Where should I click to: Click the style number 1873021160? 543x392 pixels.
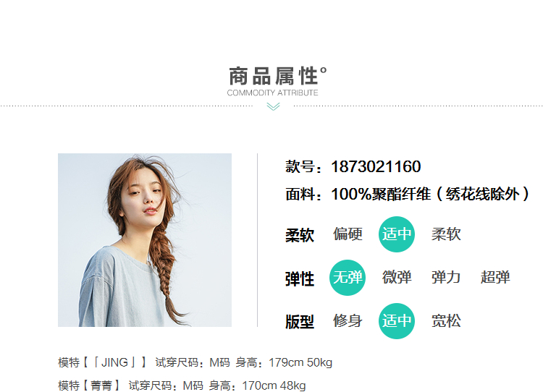click(376, 167)
